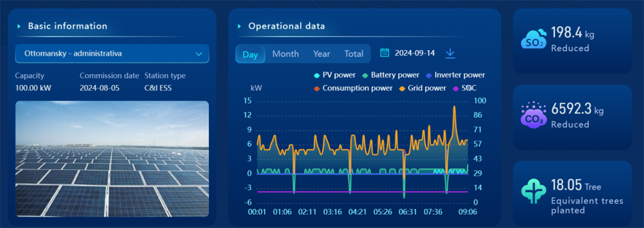Expand the Ottomansky - administrativa station dropdown
Image resolution: width=644 pixels, height=228 pixels.
click(112, 54)
